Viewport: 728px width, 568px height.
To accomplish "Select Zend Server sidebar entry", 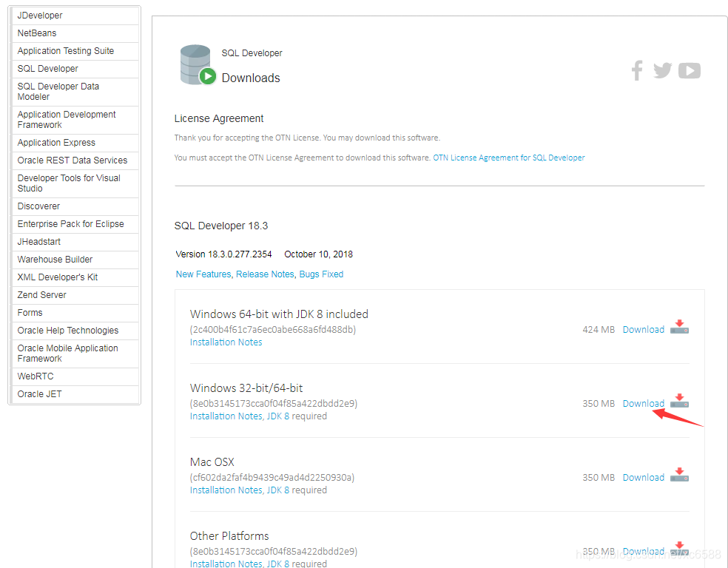I will [75, 294].
